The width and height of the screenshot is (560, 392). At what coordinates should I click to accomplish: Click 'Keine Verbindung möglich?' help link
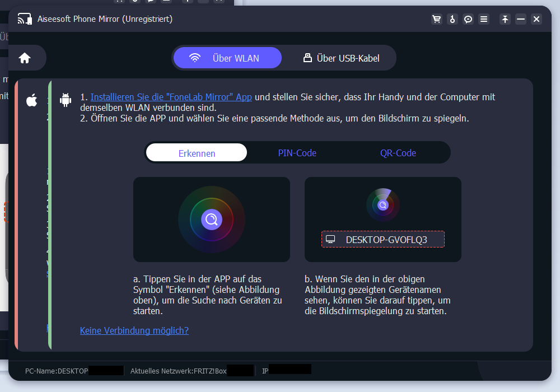(134, 330)
